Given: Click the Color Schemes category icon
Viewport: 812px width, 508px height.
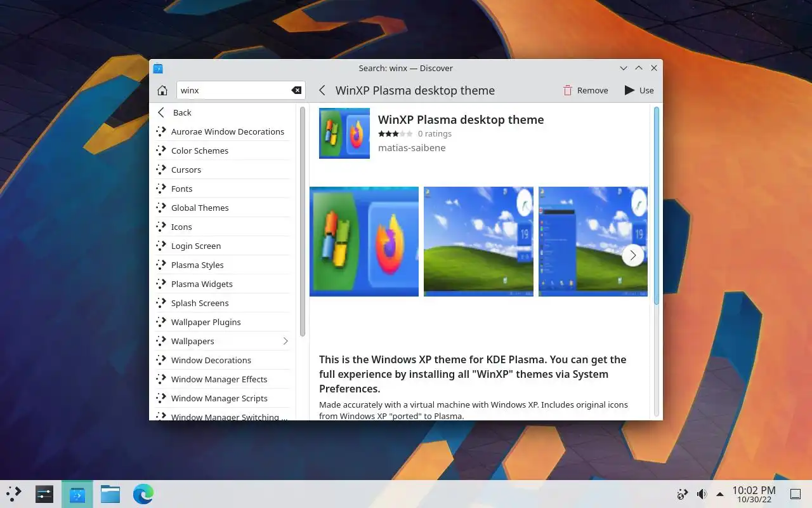Looking at the screenshot, I should [x=161, y=150].
